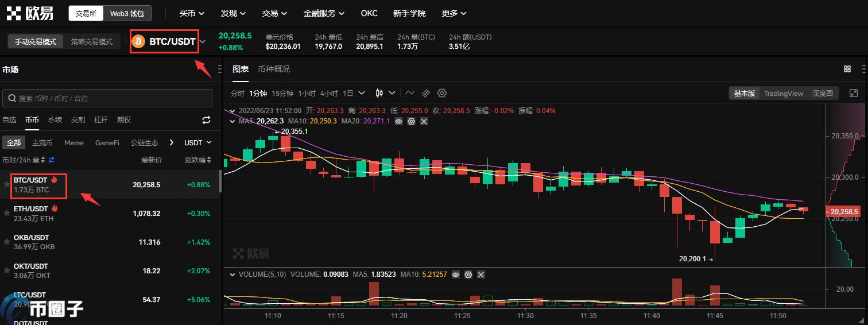The height and width of the screenshot is (325, 868).
Task: Select ETH/USDT row in market list
Action: (x=110, y=213)
